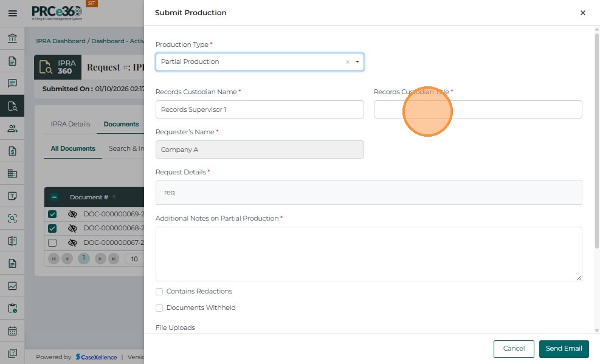Click the Send Email button
This screenshot has width=600, height=364.
[x=564, y=349]
